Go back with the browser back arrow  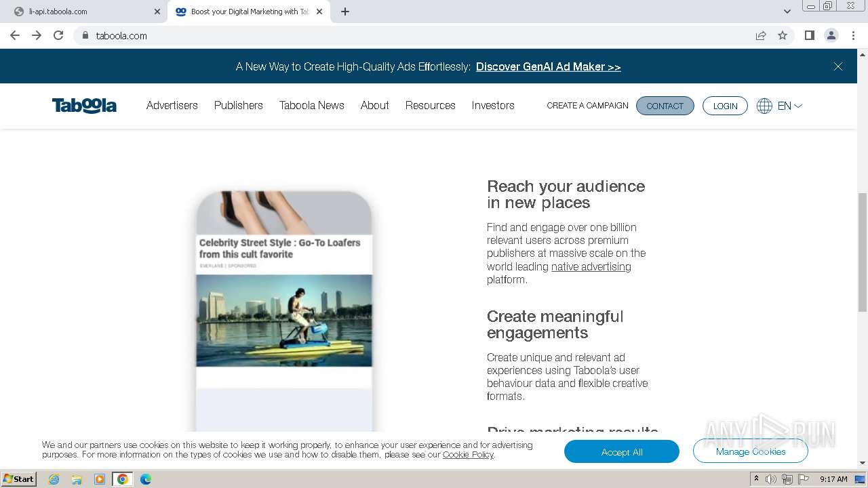click(15, 35)
